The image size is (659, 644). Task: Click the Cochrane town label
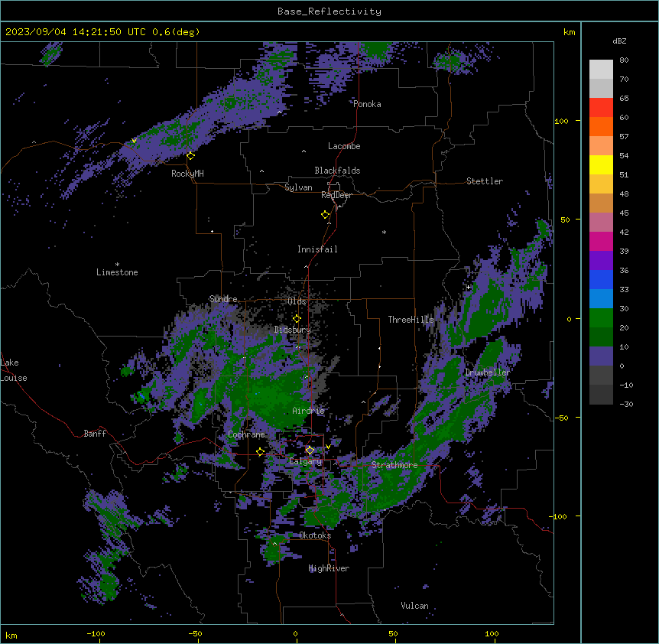pyautogui.click(x=246, y=434)
